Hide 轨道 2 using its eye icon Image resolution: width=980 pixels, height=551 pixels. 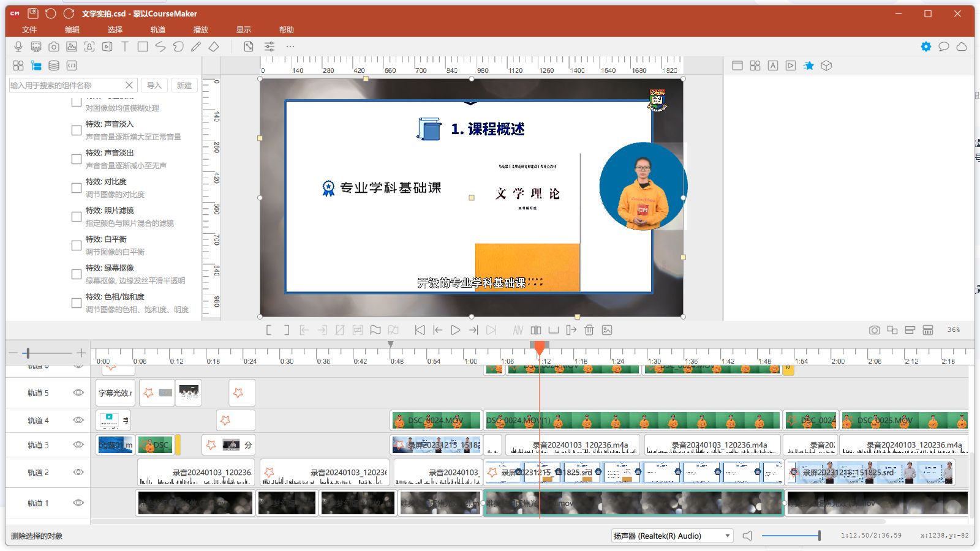[x=78, y=472]
